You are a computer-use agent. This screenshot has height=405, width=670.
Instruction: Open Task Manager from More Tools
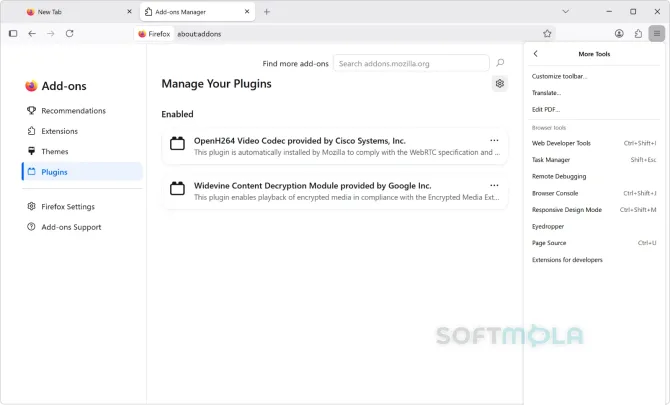[594, 160]
